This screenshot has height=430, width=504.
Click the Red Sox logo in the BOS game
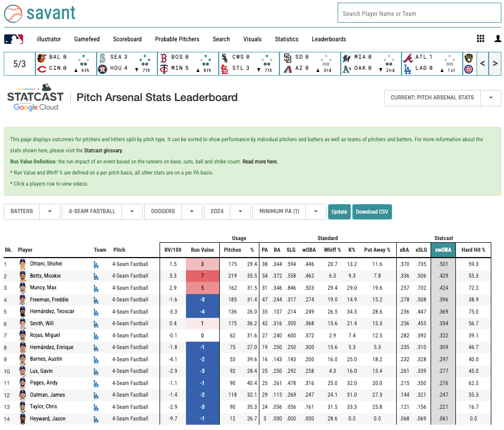pos(164,57)
